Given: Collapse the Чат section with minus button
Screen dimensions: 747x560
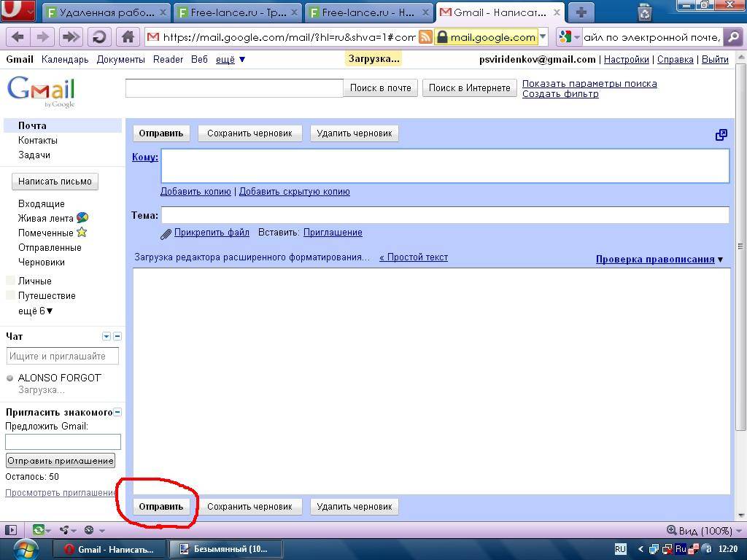Looking at the screenshot, I should [117, 336].
